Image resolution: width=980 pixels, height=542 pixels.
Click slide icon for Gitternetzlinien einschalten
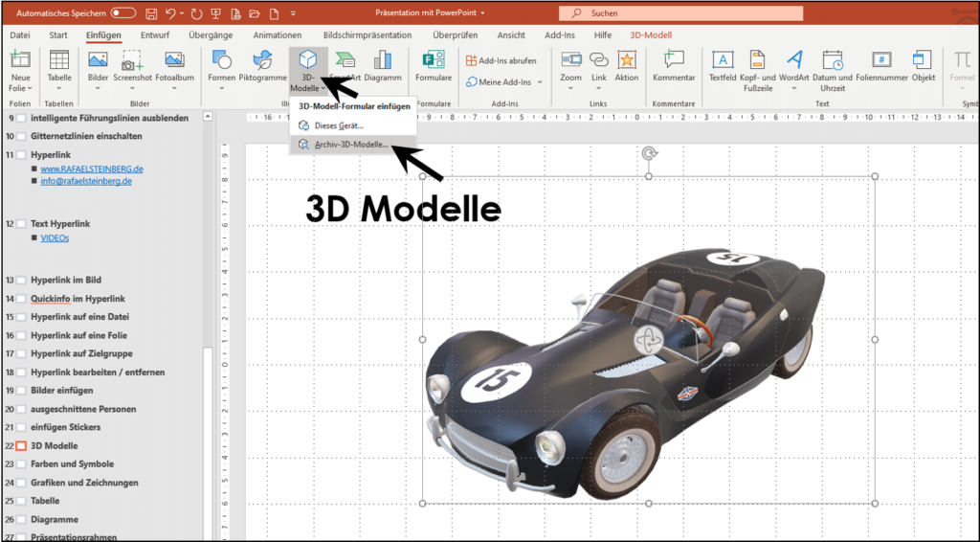click(21, 136)
